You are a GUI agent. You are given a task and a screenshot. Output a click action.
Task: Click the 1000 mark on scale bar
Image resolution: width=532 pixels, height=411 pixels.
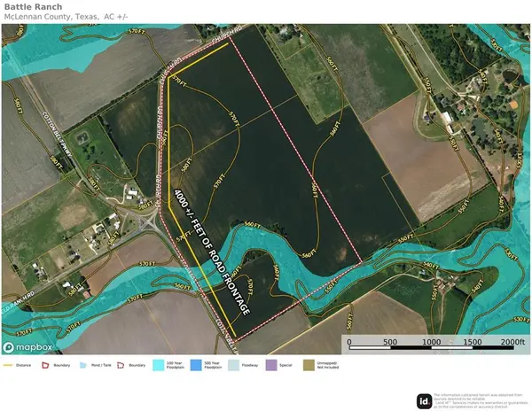[432, 342]
